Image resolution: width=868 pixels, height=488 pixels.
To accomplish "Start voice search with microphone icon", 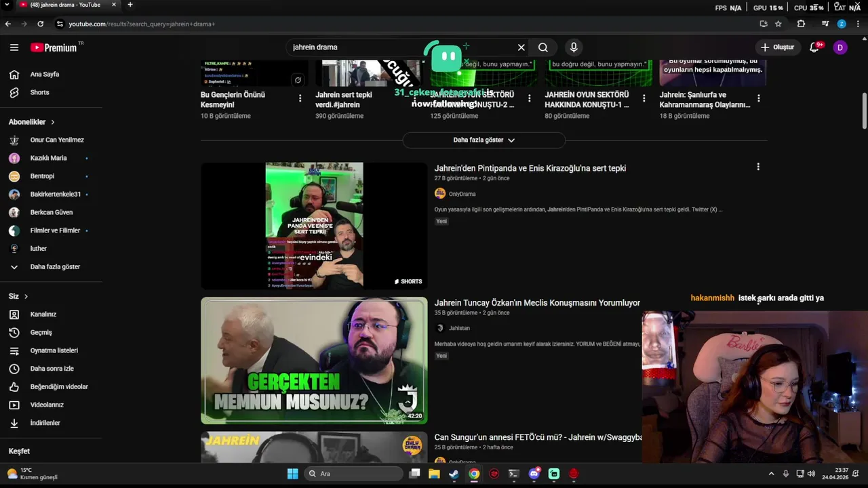I will [574, 47].
